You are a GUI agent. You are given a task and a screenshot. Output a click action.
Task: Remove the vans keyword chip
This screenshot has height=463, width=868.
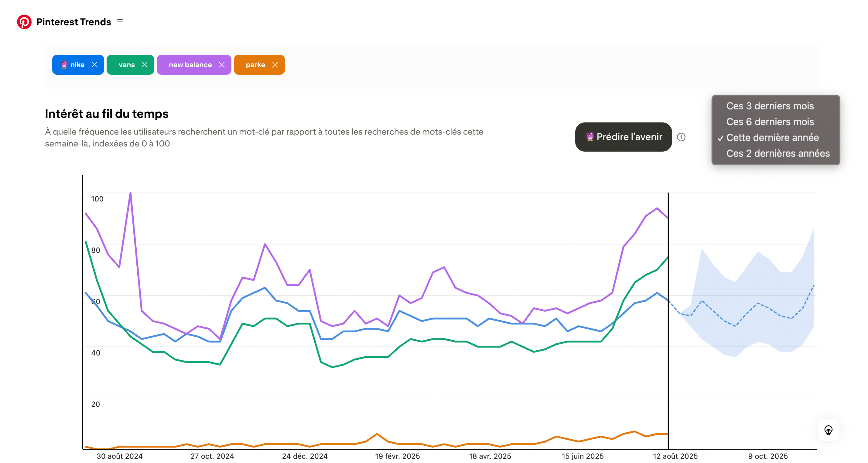[x=145, y=65]
